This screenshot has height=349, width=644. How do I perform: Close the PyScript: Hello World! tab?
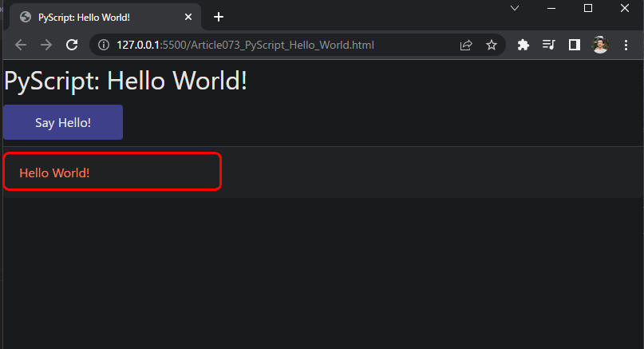(x=188, y=17)
